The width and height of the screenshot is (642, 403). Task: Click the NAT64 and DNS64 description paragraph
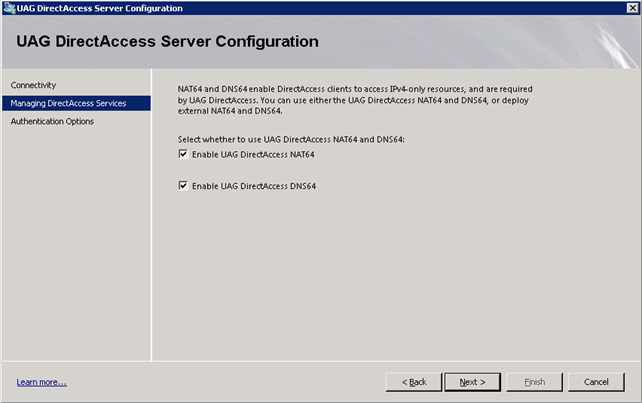click(355, 100)
